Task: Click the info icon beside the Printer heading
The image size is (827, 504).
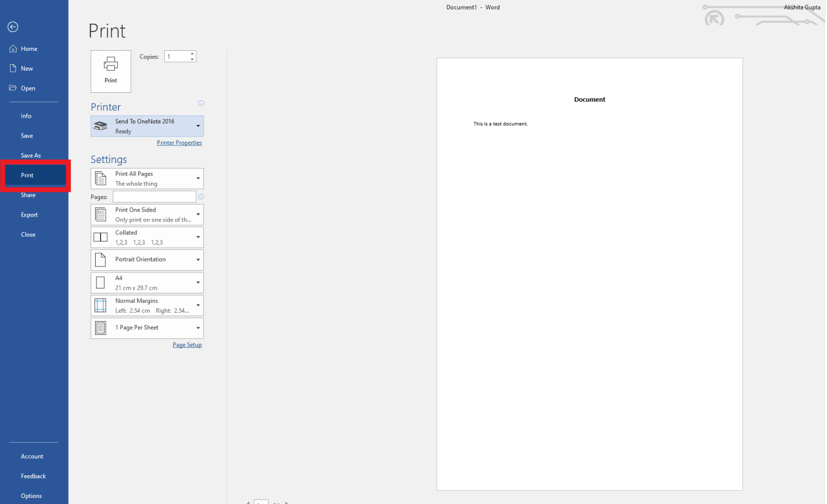Action: (201, 103)
